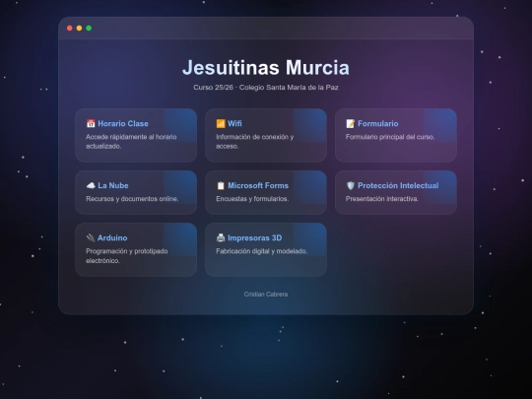This screenshot has height=399, width=532.
Task: Click 'Encuestas y formularios.' description
Action: coord(252,199)
